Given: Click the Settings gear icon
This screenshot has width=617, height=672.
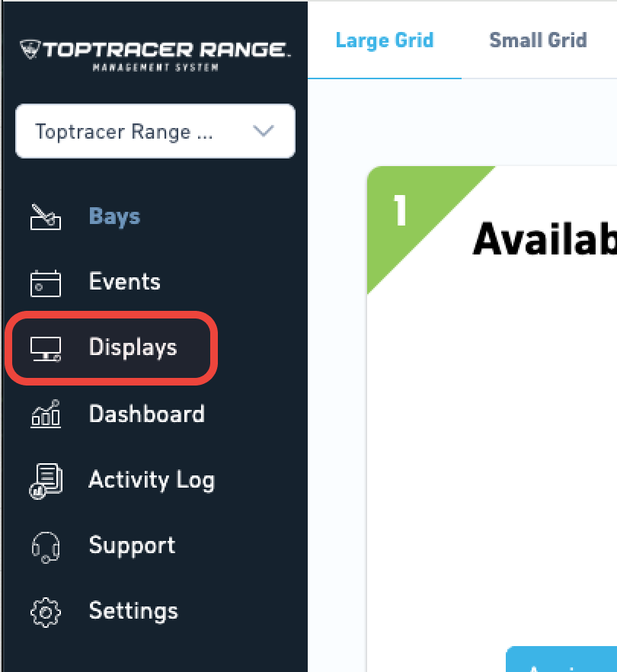Looking at the screenshot, I should coord(46,613).
